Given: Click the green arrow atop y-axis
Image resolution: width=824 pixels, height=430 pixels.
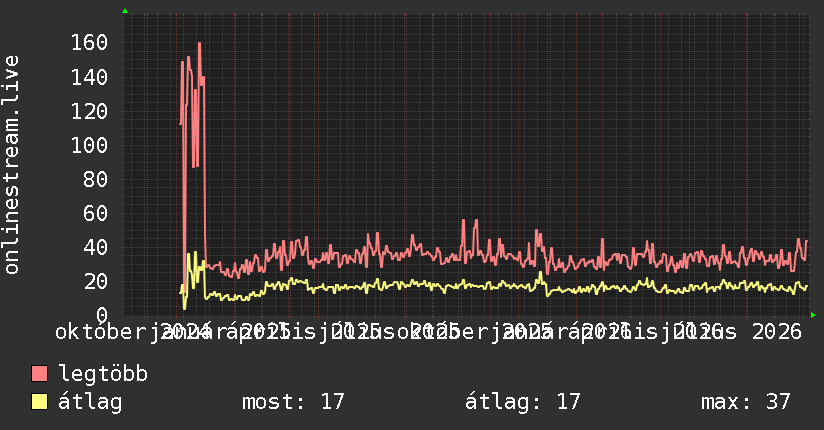Looking at the screenshot, I should (x=125, y=11).
